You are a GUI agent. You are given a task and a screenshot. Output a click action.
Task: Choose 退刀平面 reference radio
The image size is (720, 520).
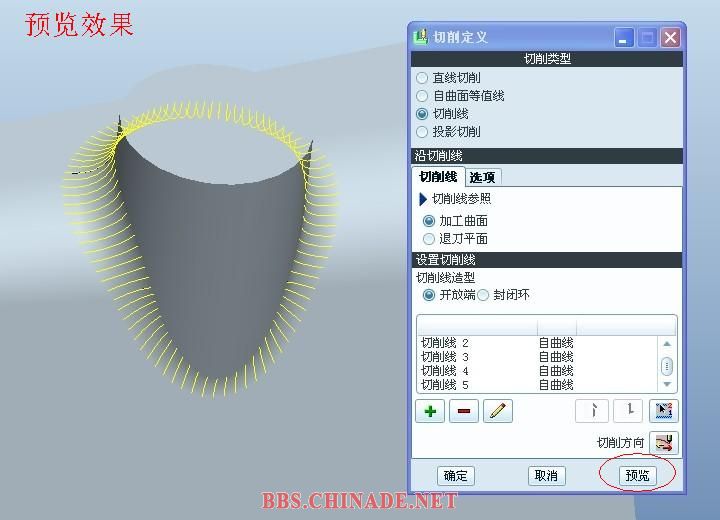coord(428,239)
